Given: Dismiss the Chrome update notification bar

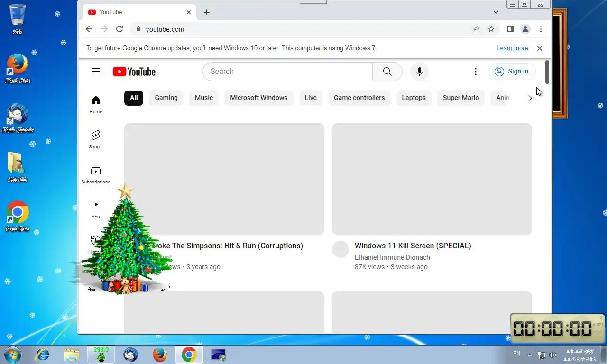Looking at the screenshot, I should [539, 48].
